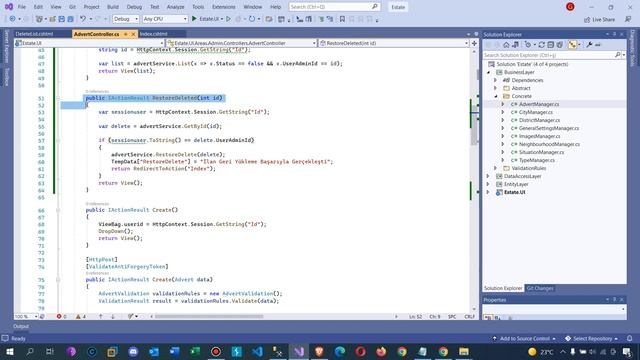The image size is (640, 360).
Task: Click Add to Source Control
Action: click(524, 338)
